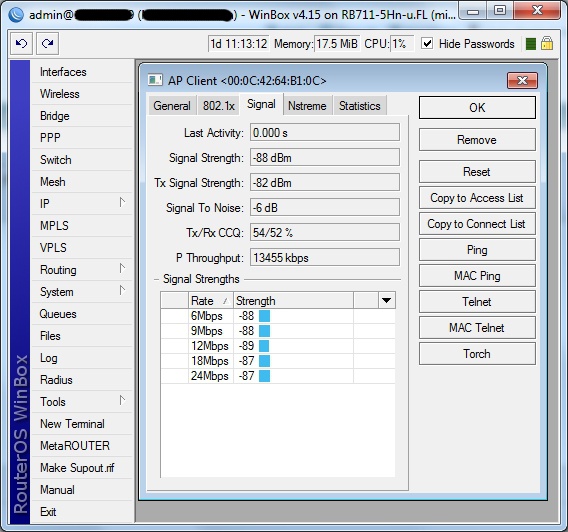This screenshot has height=532, width=568.
Task: Open the Nstreme tab
Action: point(307,106)
